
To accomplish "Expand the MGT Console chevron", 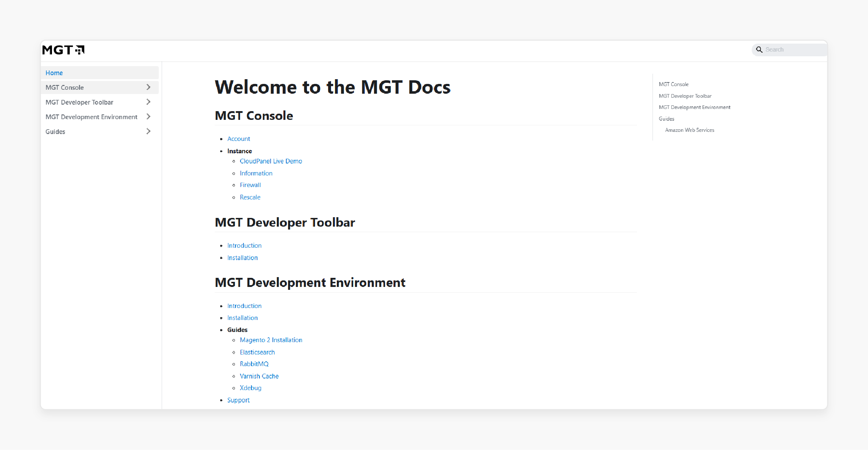I will point(148,87).
